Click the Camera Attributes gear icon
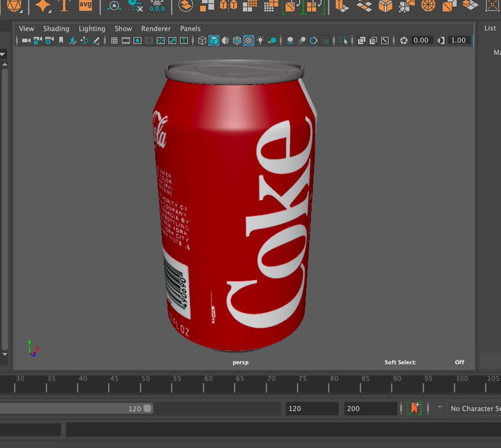This screenshot has width=501, height=448. [49, 40]
